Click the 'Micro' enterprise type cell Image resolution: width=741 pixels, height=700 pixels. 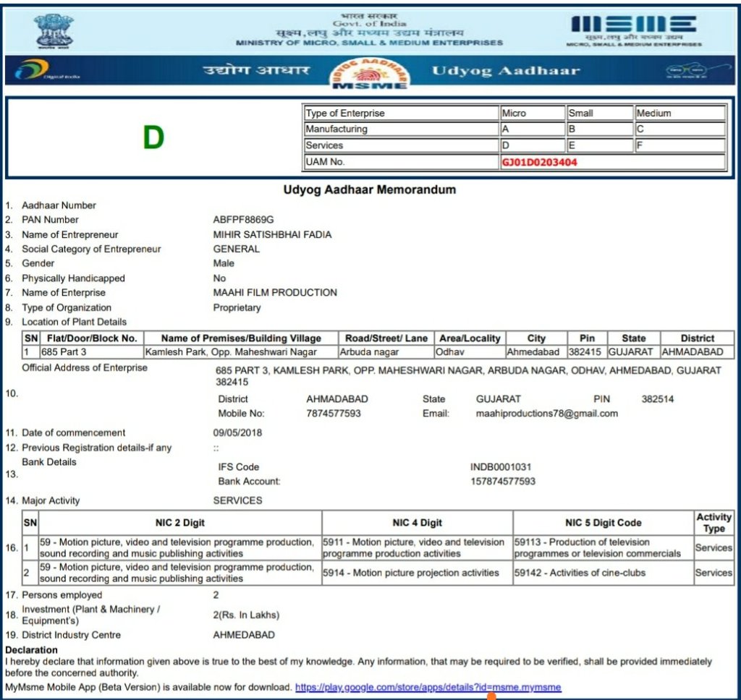tap(532, 114)
